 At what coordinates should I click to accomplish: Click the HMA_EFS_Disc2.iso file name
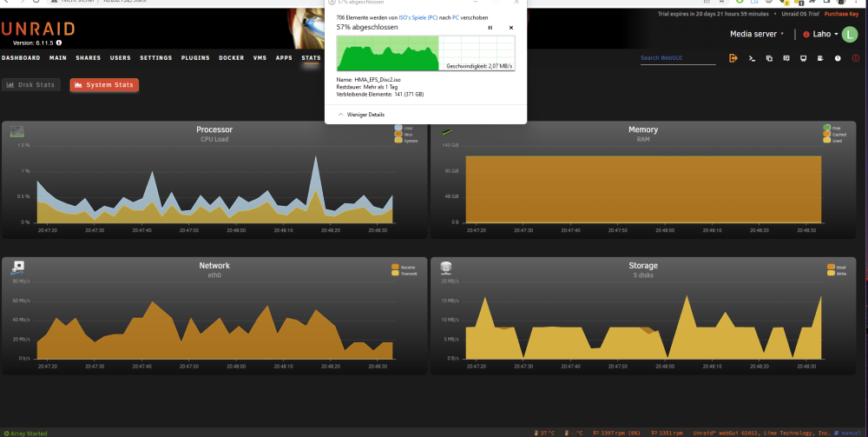pyautogui.click(x=378, y=80)
